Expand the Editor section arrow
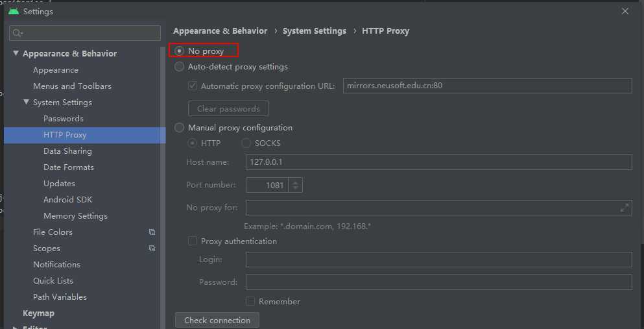This screenshot has width=644, height=329. coord(16,328)
